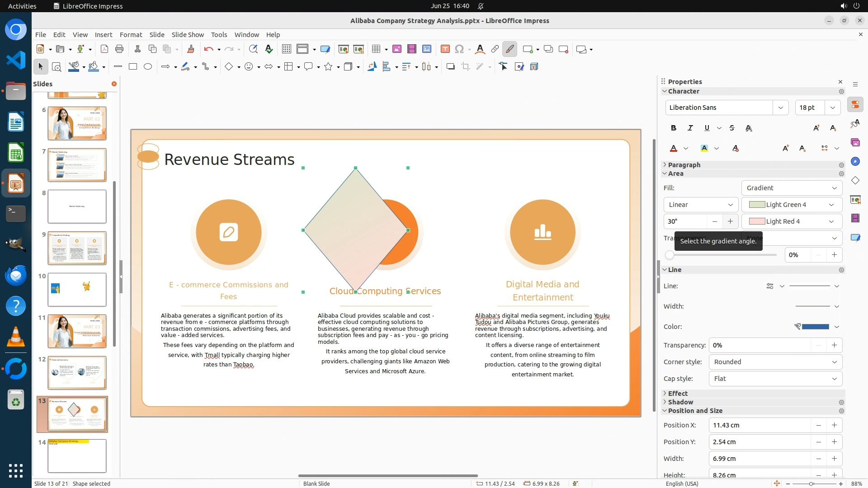Click the Display Grid icon

pyautogui.click(x=286, y=49)
